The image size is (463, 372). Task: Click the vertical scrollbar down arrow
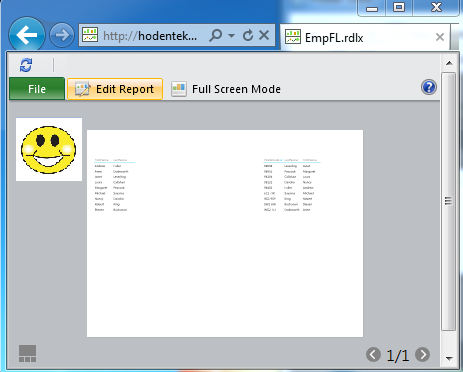pos(449,358)
